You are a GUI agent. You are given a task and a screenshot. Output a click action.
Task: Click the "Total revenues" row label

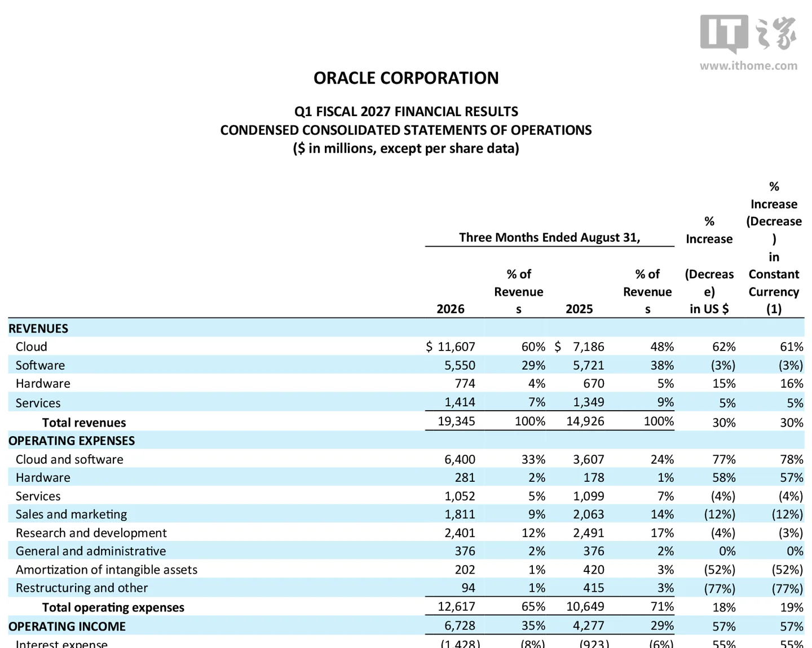(84, 423)
